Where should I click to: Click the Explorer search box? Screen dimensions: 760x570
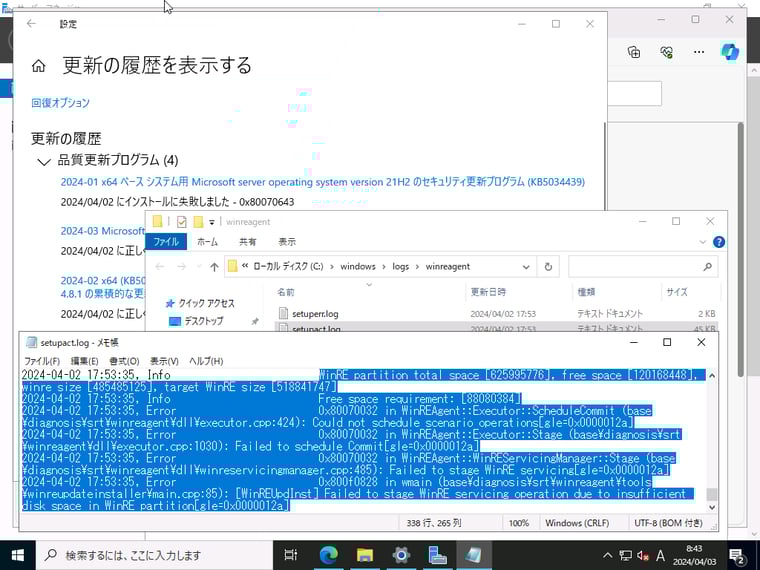(x=643, y=267)
